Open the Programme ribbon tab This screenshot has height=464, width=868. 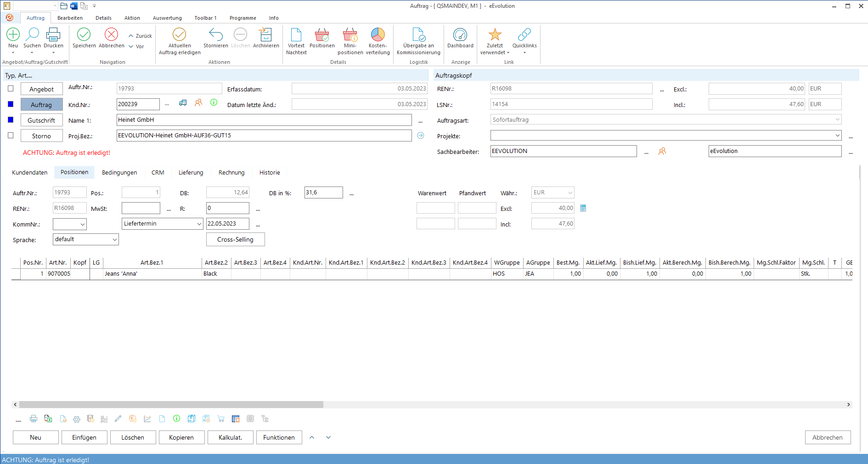pos(243,18)
